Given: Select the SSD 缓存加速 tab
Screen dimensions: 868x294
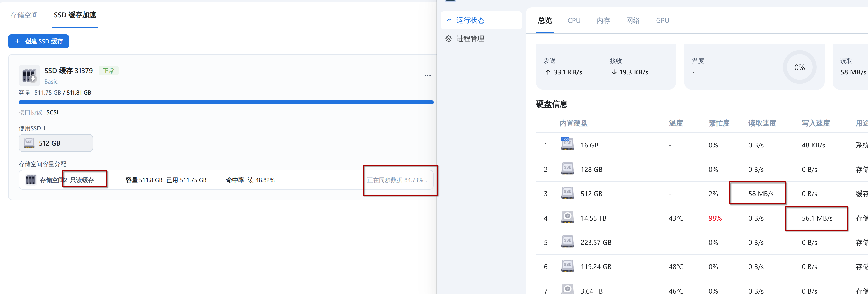Looking at the screenshot, I should pyautogui.click(x=75, y=15).
